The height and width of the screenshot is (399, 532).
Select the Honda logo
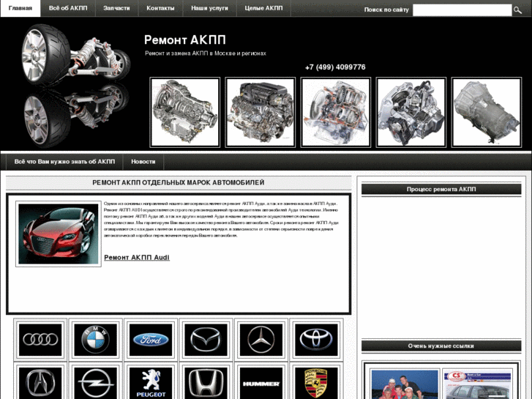click(x=206, y=383)
